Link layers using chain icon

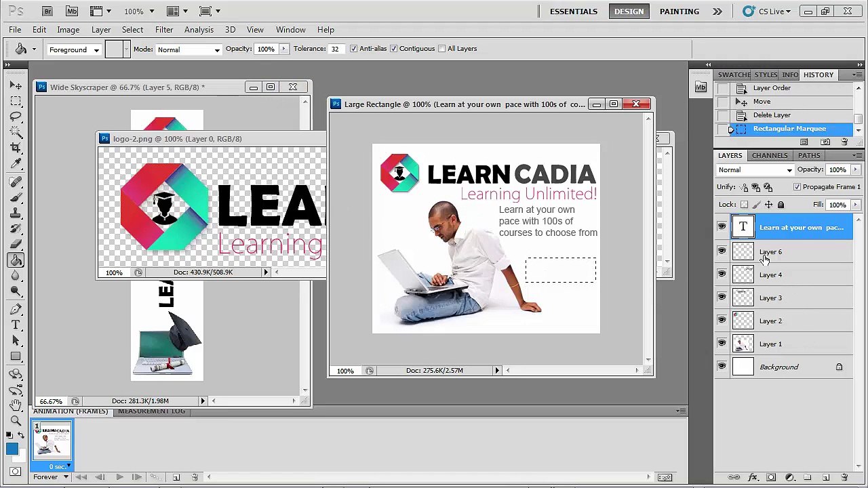point(734,477)
